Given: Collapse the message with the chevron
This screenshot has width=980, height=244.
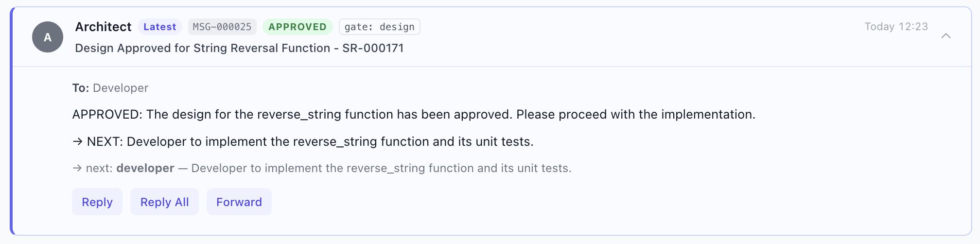Looking at the screenshot, I should pyautogui.click(x=945, y=36).
